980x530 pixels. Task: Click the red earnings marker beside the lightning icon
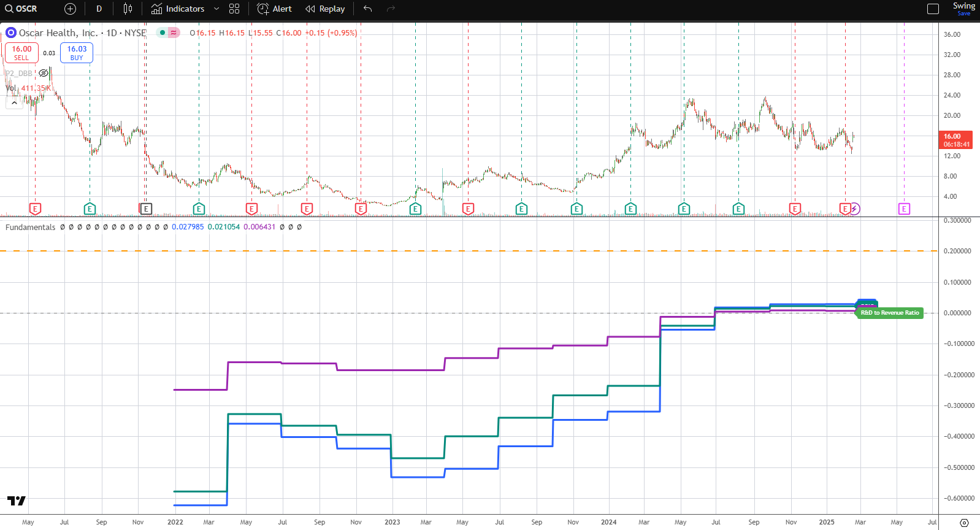[x=844, y=209]
